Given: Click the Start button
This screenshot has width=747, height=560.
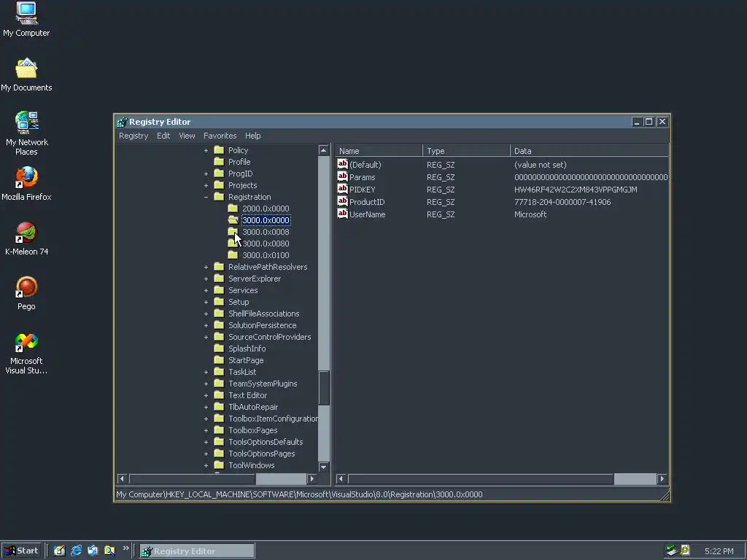Looking at the screenshot, I should coord(21,551).
